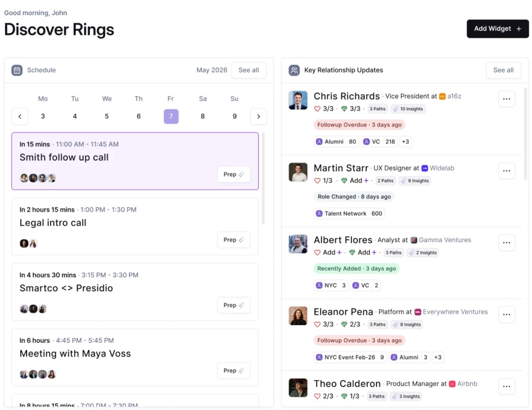This screenshot has height=410, width=532.
Task: Expand the +3 tags for Chris Richards
Action: click(405, 142)
